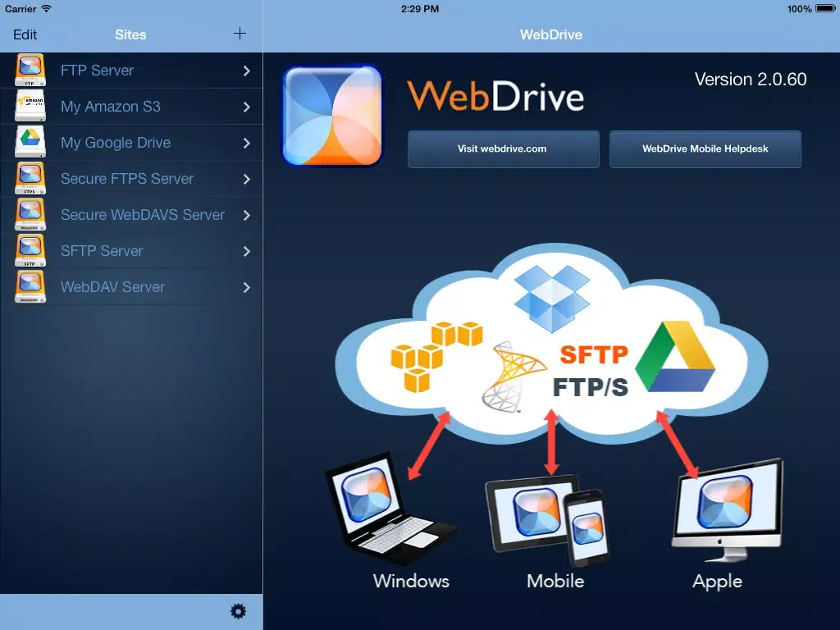The height and width of the screenshot is (630, 840).
Task: Open settings with the gear icon
Action: [x=238, y=611]
